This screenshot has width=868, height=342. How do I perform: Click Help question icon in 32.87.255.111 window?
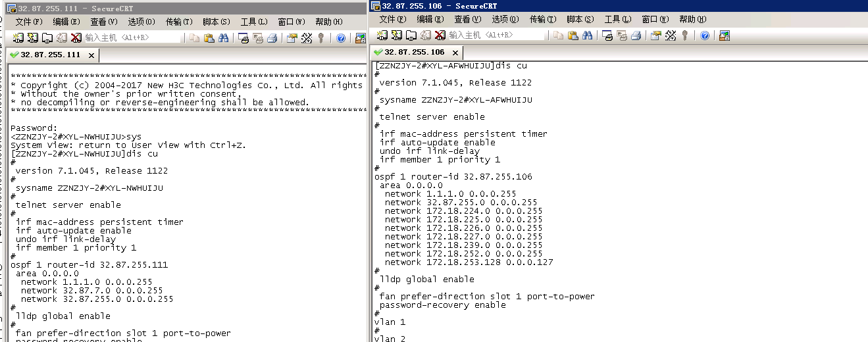(x=341, y=38)
